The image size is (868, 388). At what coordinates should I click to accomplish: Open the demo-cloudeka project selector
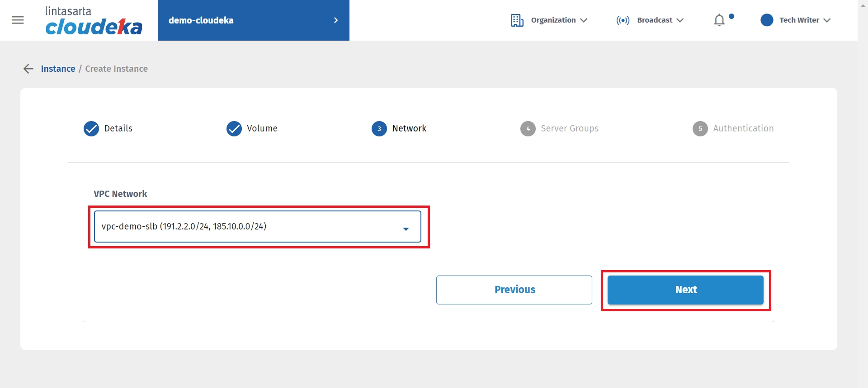point(253,20)
